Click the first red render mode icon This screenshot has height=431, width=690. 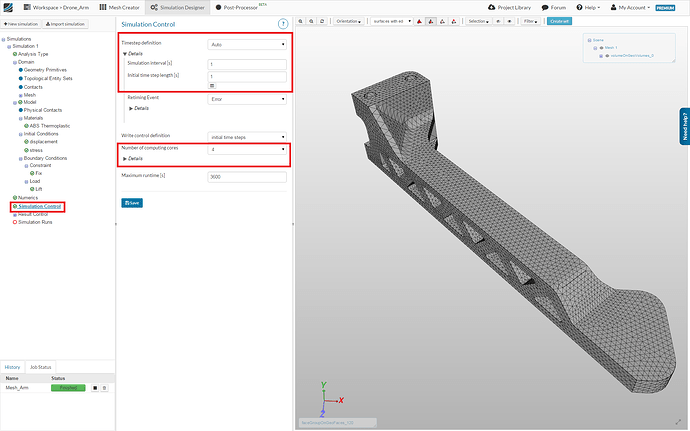point(418,20)
